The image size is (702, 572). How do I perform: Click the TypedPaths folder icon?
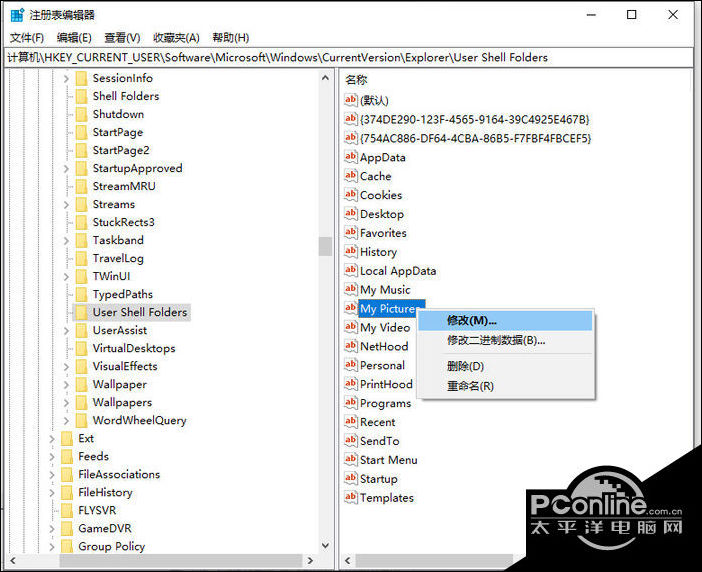pyautogui.click(x=81, y=295)
